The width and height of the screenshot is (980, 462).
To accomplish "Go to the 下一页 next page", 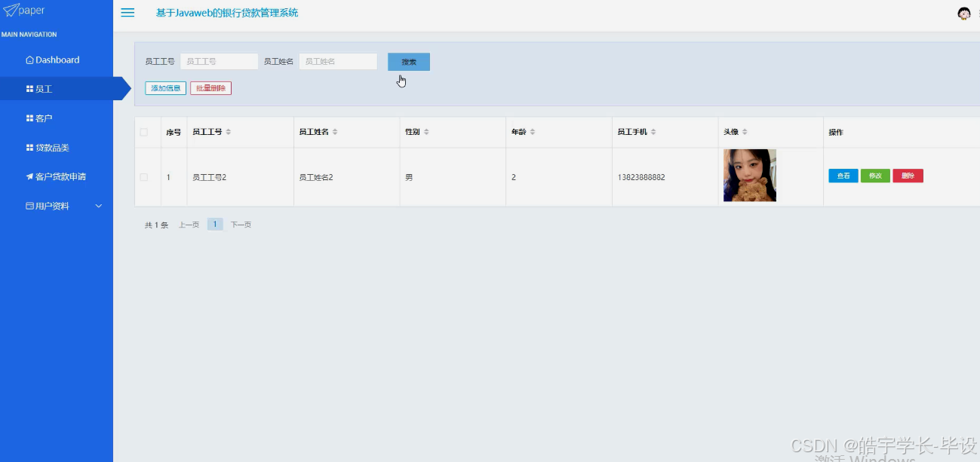I will [x=241, y=225].
